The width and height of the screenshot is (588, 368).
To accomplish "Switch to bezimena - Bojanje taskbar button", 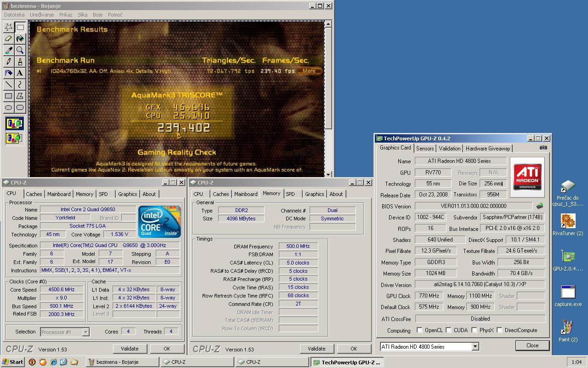I will (x=122, y=362).
